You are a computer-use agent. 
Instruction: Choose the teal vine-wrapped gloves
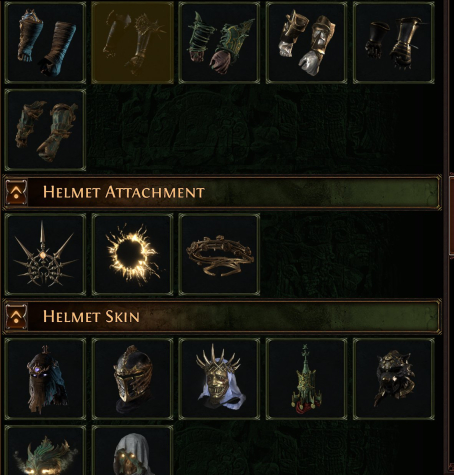pyautogui.click(x=45, y=130)
